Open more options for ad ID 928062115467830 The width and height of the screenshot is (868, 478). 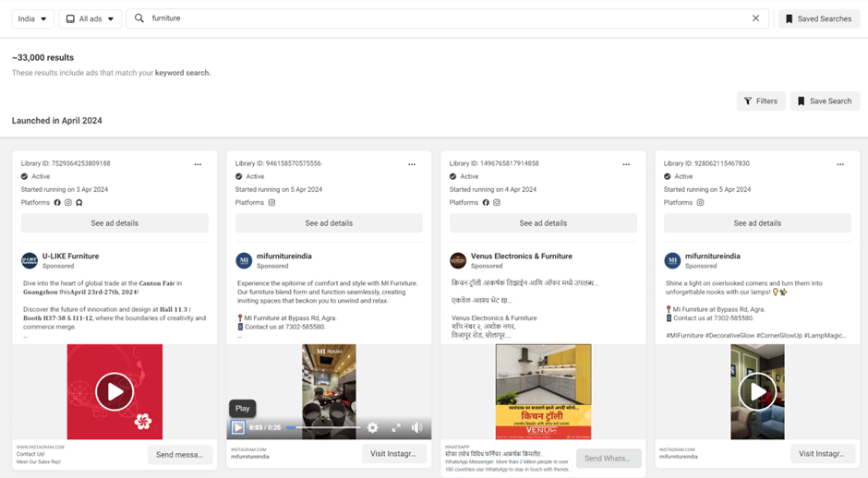pyautogui.click(x=840, y=164)
